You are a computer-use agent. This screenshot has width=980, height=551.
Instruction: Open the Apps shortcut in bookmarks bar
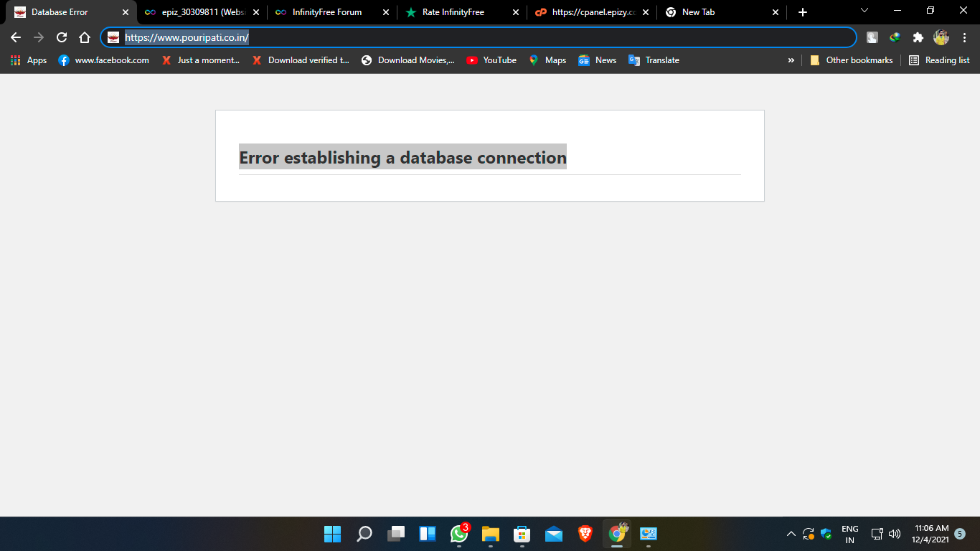(29, 60)
